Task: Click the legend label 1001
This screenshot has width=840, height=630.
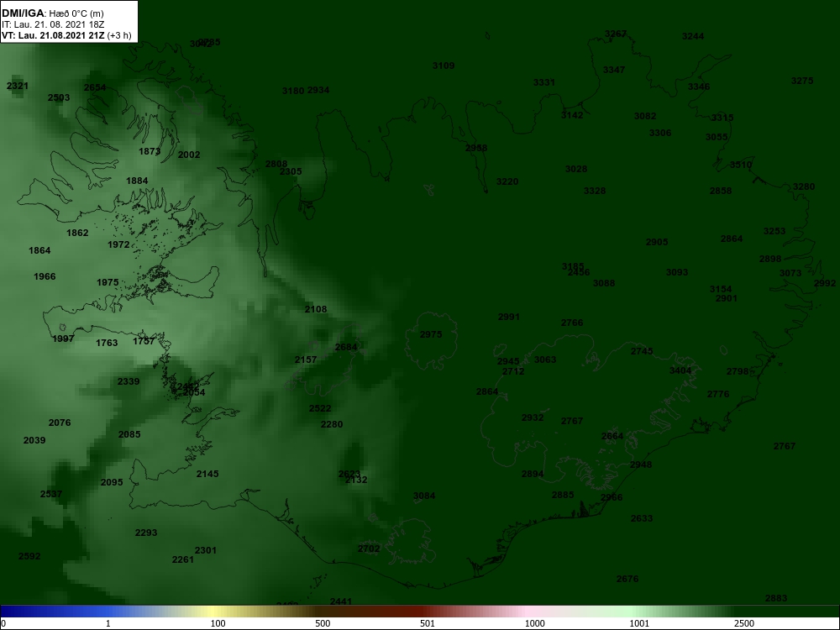Action: (639, 623)
